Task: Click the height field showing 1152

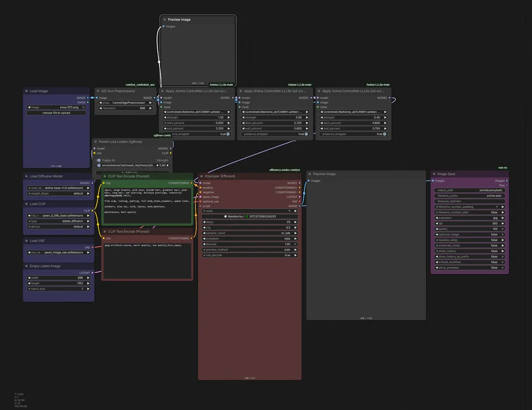Action: (x=59, y=283)
